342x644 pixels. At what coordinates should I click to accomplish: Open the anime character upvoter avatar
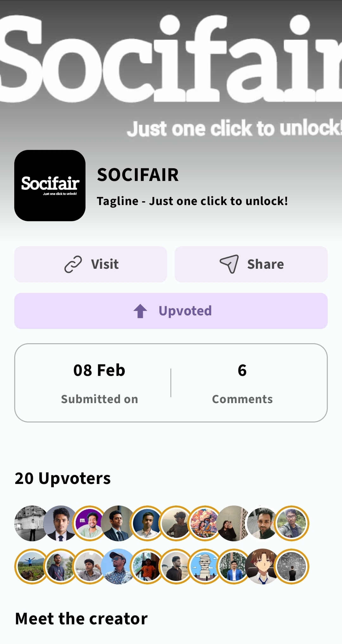click(263, 566)
